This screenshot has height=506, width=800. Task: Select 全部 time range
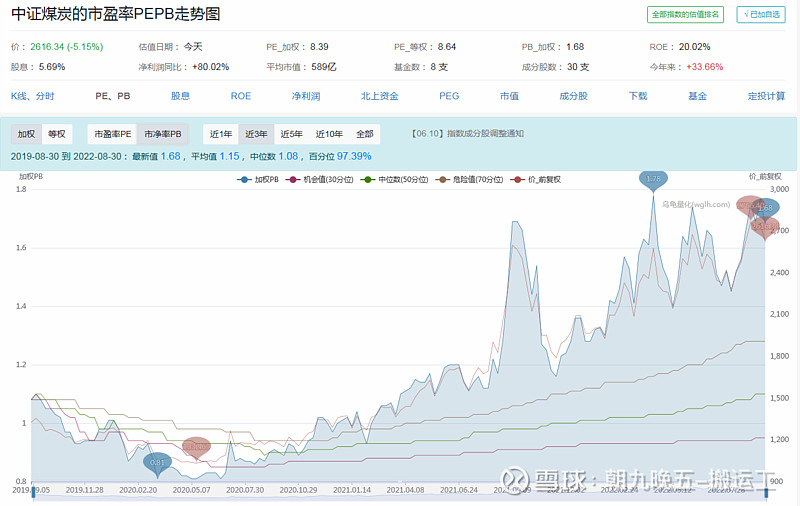coord(365,134)
